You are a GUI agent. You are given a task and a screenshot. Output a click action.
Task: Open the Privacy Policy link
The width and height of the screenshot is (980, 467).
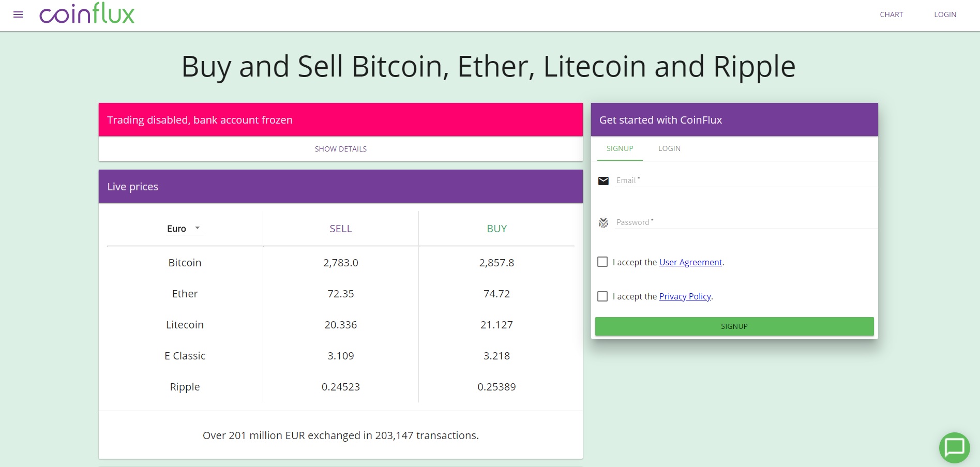pos(685,296)
